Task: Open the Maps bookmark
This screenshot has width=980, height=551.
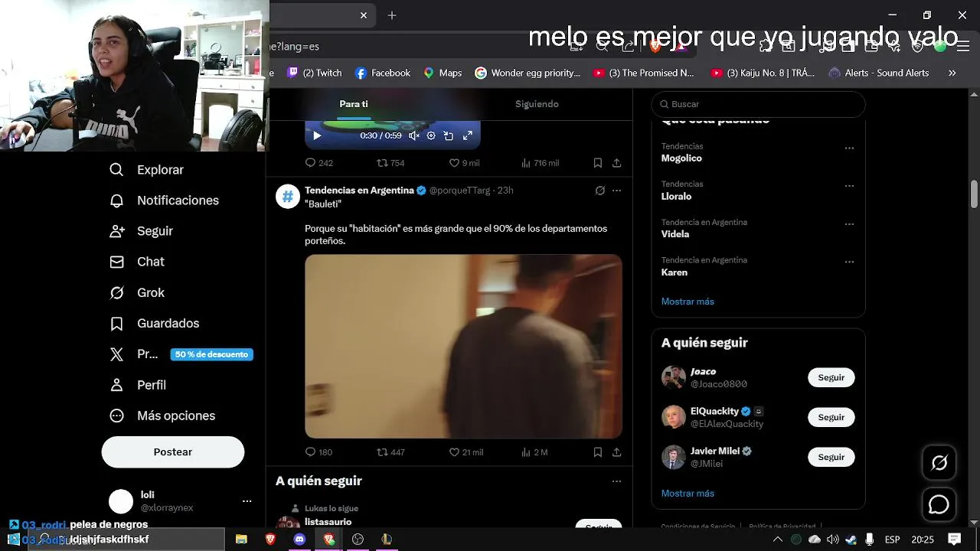Action: coord(443,73)
